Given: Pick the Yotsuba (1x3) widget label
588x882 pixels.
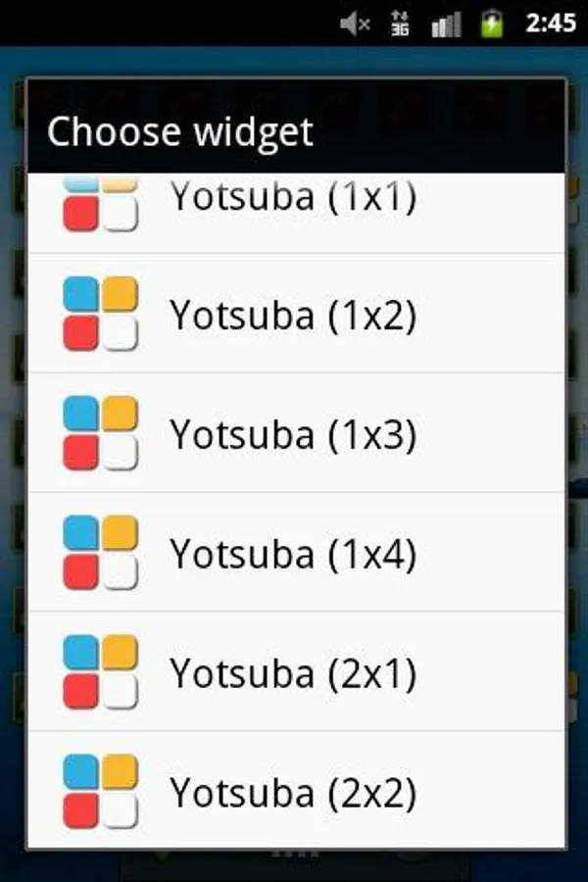Looking at the screenshot, I should (x=293, y=434).
